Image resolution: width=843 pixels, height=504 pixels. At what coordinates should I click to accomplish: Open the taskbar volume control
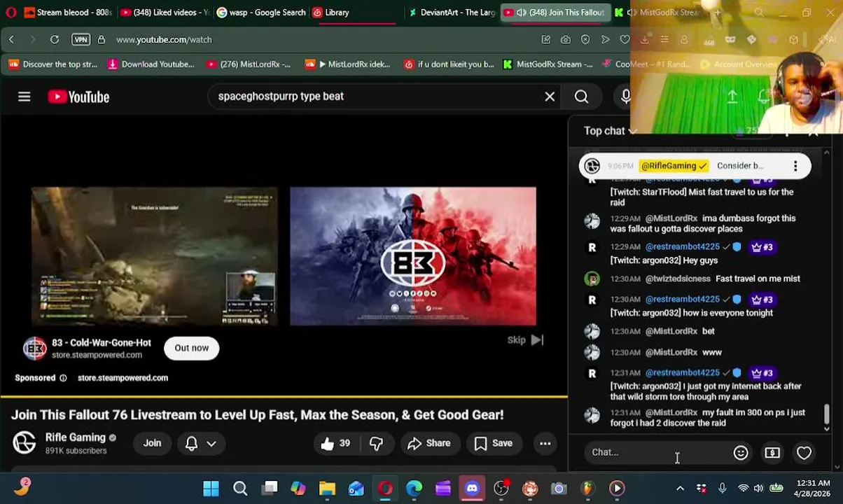tap(758, 489)
